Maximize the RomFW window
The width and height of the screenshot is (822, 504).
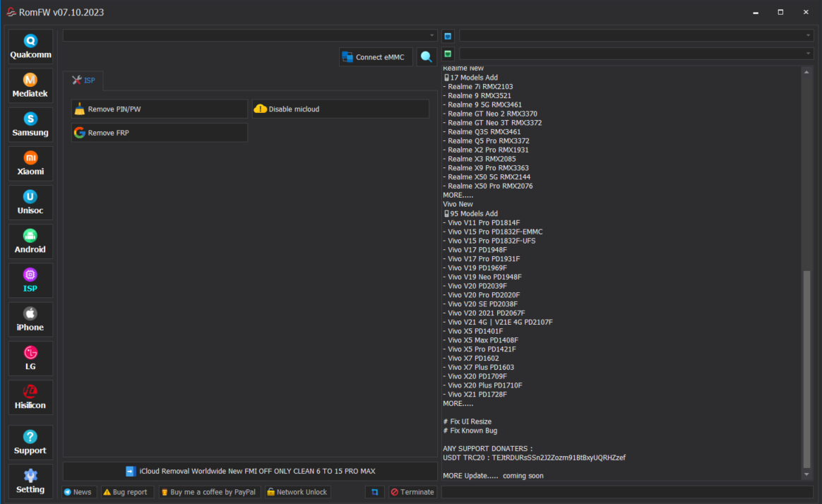pyautogui.click(x=780, y=12)
